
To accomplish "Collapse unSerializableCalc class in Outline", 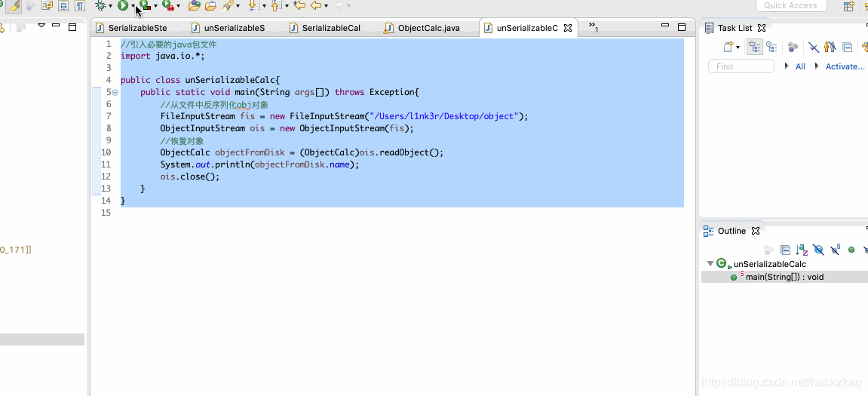I will click(x=710, y=264).
